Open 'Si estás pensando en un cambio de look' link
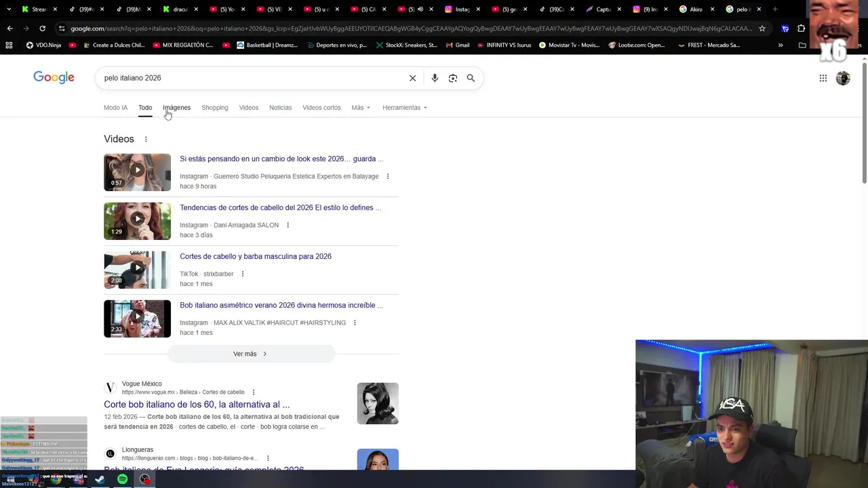 point(281,159)
